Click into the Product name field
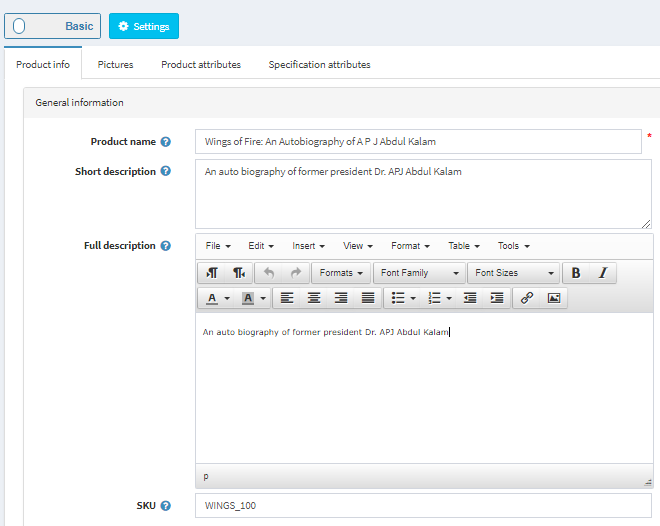This screenshot has width=660, height=526. (x=418, y=141)
